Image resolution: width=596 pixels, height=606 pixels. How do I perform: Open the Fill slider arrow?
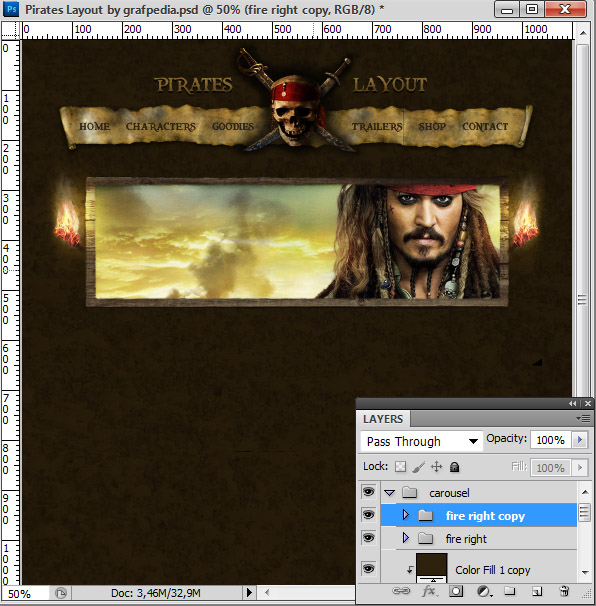click(x=580, y=468)
